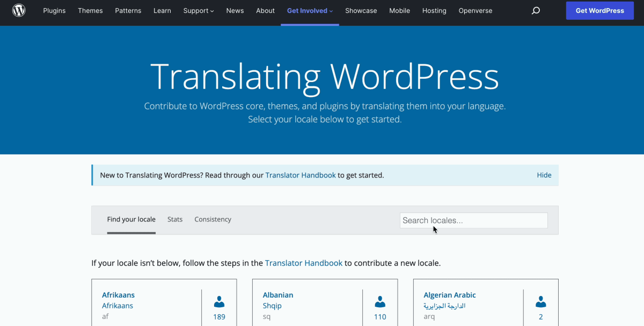Switch to the Find your locale tab
This screenshot has height=326, width=644.
click(131, 220)
